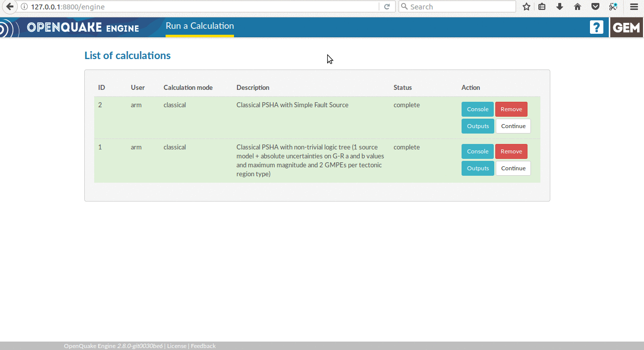This screenshot has width=644, height=350.
Task: Show bookmarks list icon in toolbar
Action: (x=542, y=7)
